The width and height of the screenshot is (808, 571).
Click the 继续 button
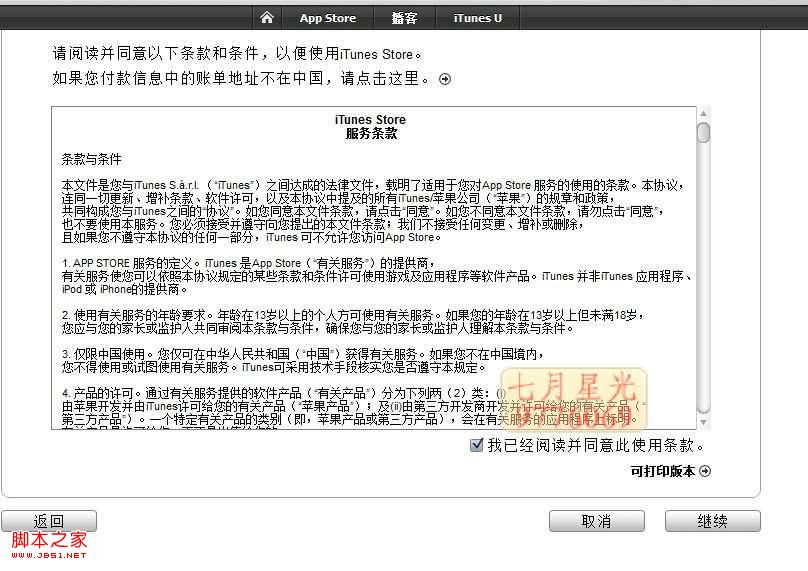click(713, 521)
